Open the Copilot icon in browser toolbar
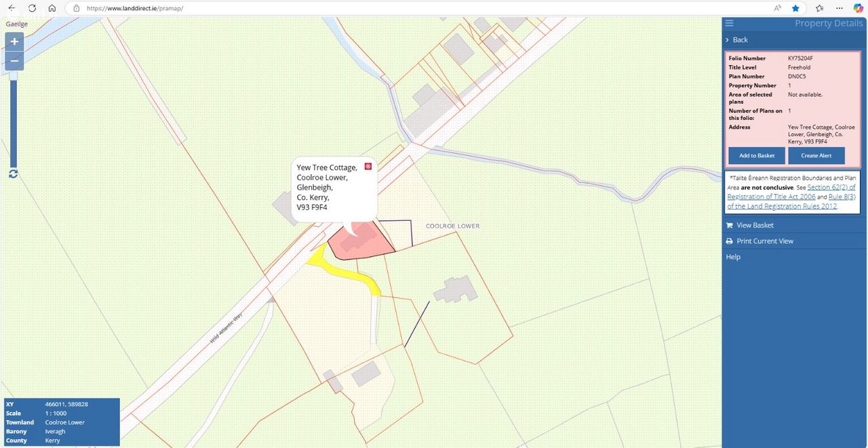This screenshot has width=868, height=448. (x=858, y=8)
